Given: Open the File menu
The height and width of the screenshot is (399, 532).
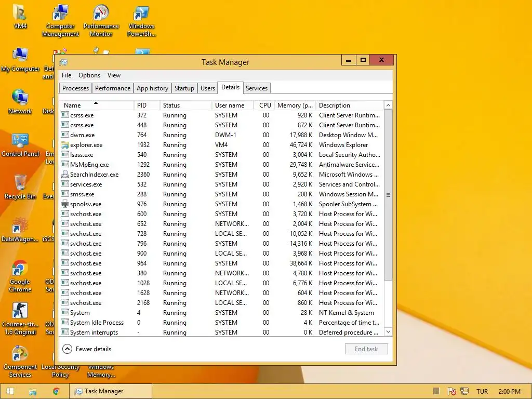Looking at the screenshot, I should (x=66, y=75).
